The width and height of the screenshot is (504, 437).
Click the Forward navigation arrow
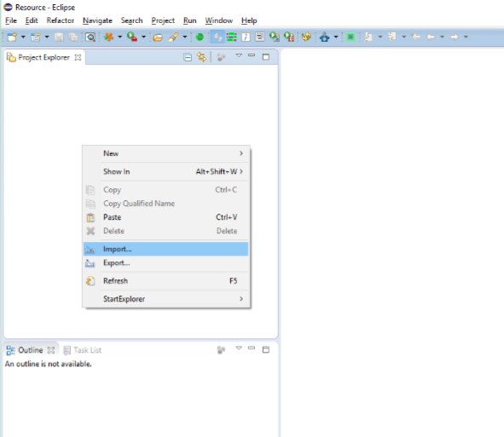pos(455,37)
